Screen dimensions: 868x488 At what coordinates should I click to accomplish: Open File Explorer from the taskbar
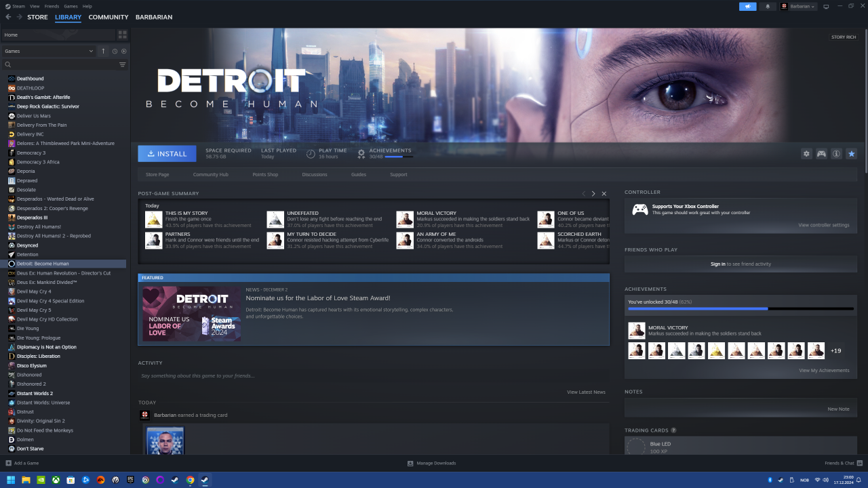click(26, 480)
